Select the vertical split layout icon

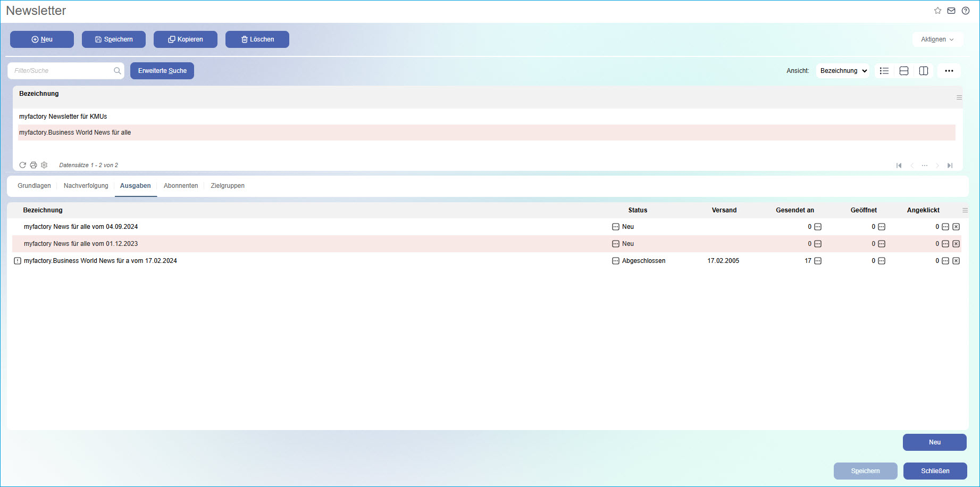pyautogui.click(x=924, y=71)
